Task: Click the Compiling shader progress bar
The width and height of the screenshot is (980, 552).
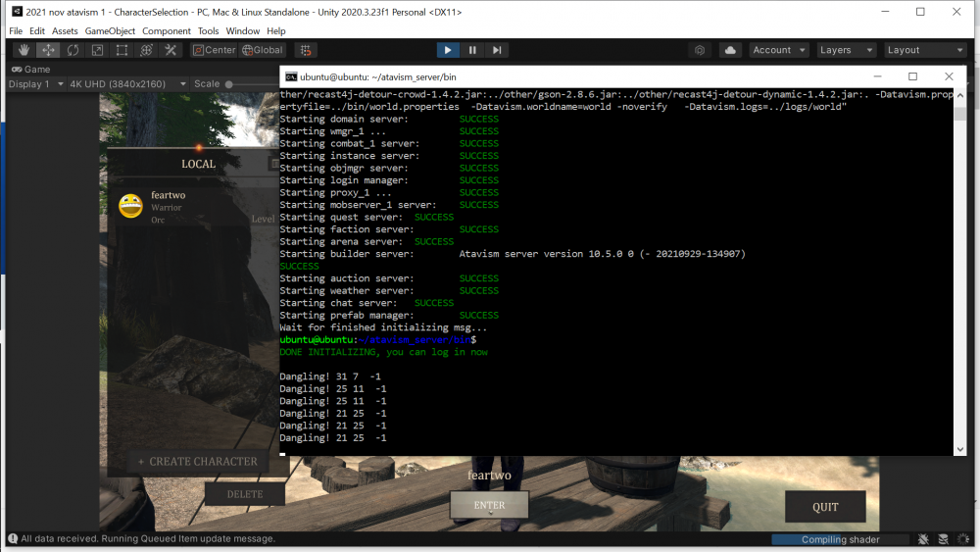Action: point(840,539)
